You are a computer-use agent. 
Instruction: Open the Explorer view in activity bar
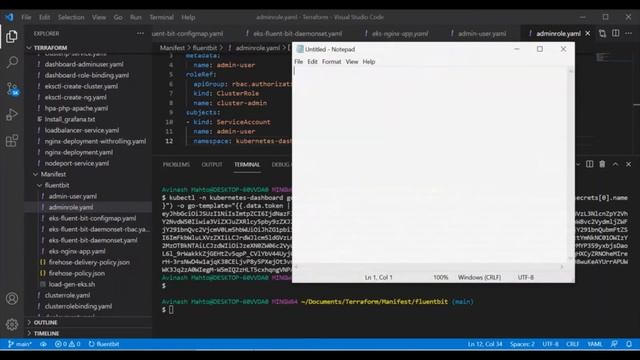click(x=12, y=36)
